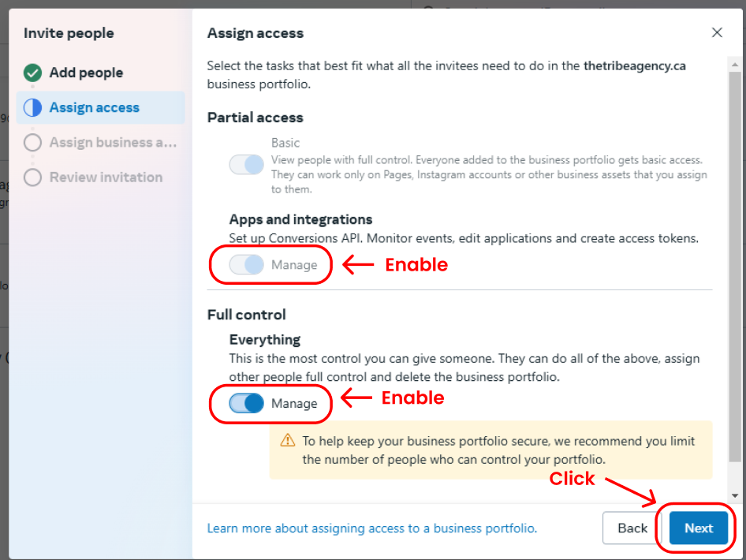Click the green Add people checkmark icon
Viewport: 746px width, 560px height.
tap(32, 73)
